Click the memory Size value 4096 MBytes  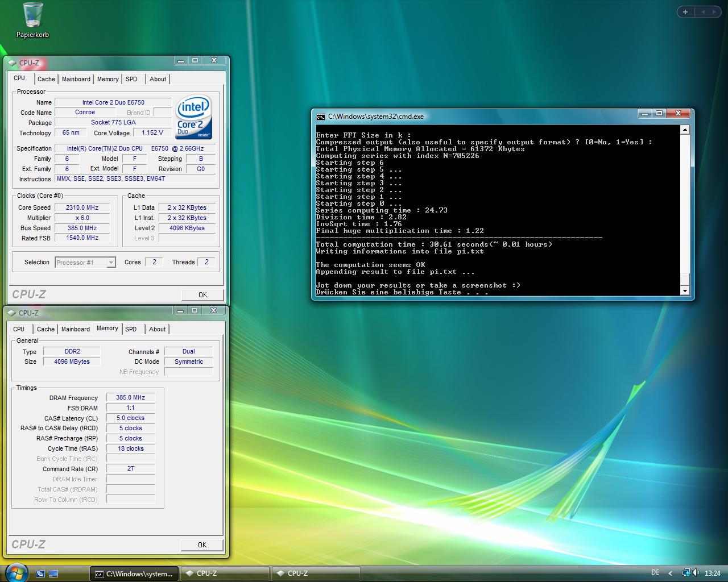point(72,362)
